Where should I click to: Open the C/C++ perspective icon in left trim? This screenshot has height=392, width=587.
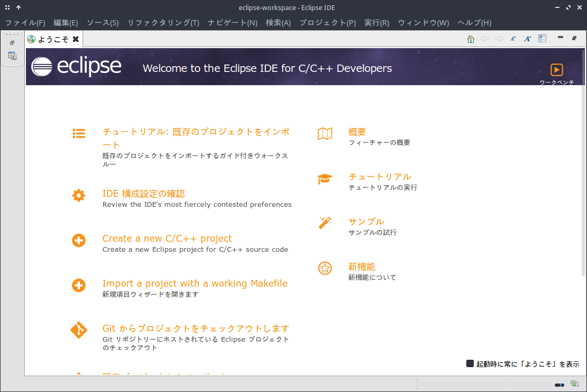(12, 56)
